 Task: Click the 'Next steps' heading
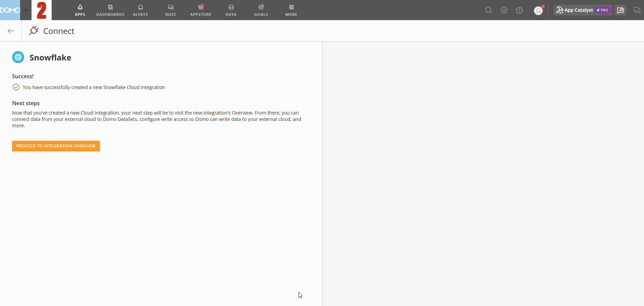26,103
